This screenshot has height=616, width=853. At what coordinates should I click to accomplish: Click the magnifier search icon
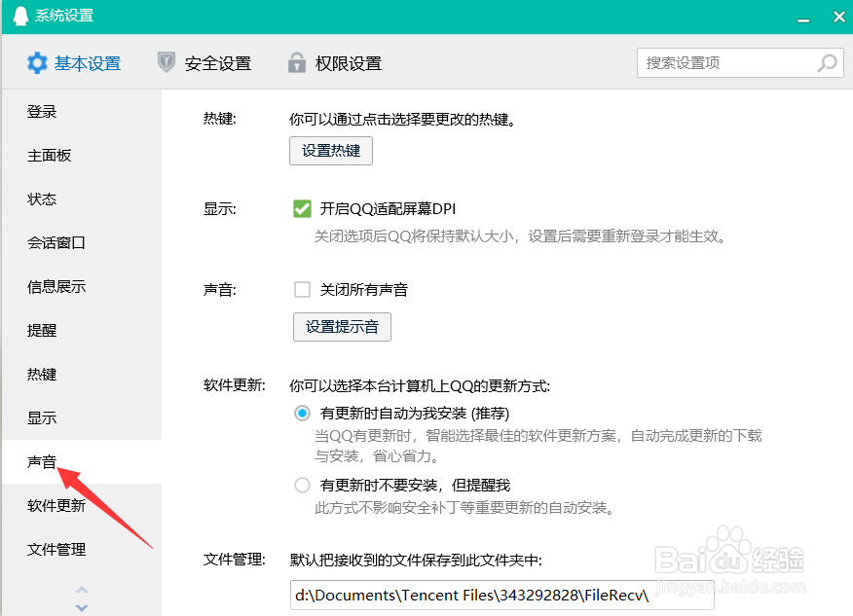click(x=827, y=63)
